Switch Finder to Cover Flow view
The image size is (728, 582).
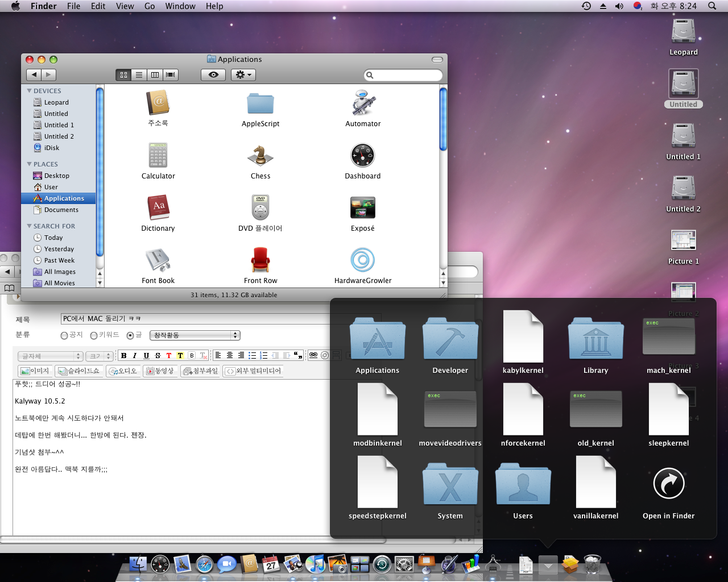coord(171,75)
